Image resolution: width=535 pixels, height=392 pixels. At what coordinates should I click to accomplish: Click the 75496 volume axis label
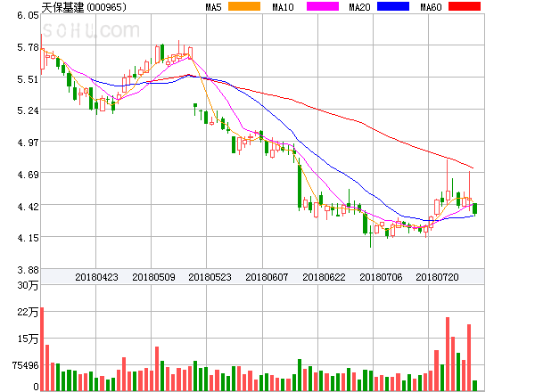tap(26, 365)
